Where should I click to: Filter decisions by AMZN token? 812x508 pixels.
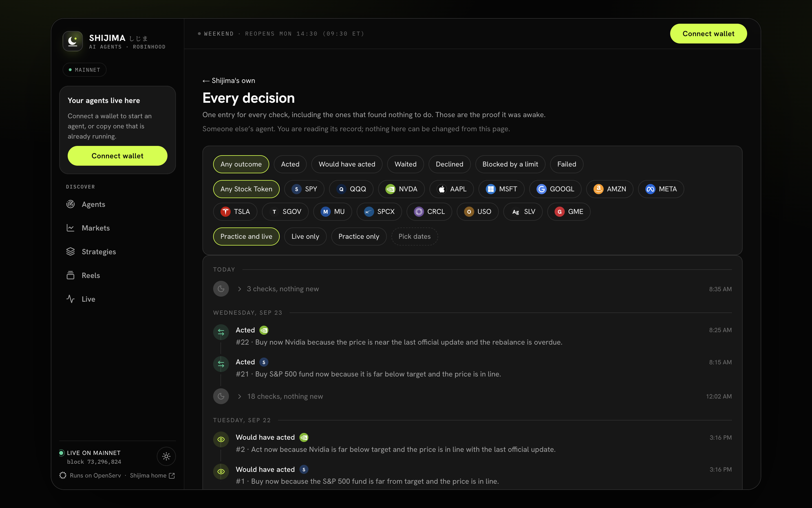click(610, 189)
